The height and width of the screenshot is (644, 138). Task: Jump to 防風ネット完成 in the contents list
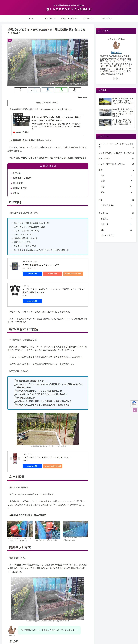pos(20,188)
